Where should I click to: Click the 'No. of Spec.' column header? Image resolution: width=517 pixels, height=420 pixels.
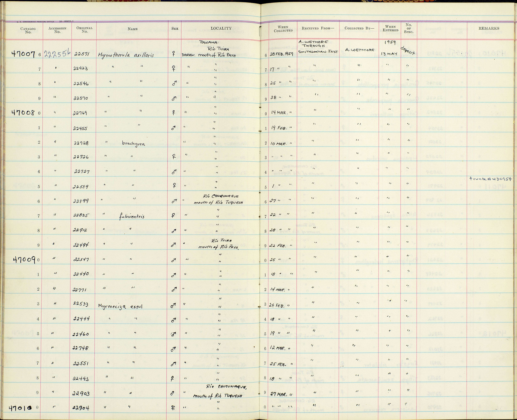click(x=409, y=28)
